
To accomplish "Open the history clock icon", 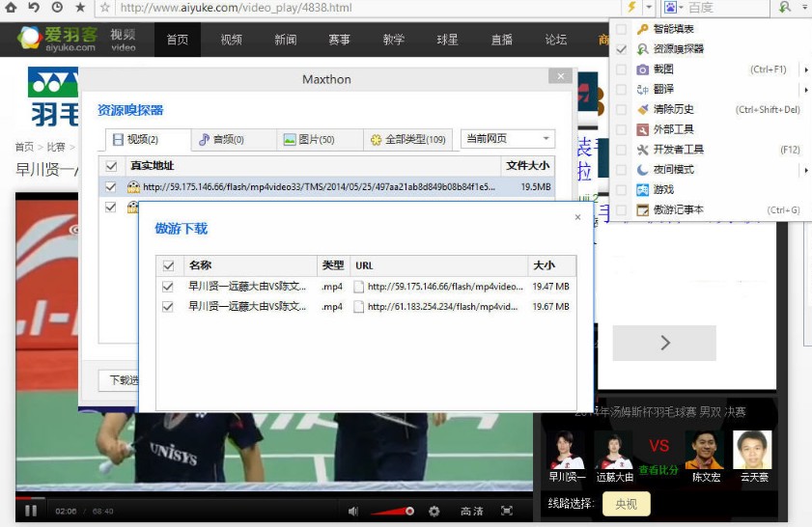I will (57, 8).
